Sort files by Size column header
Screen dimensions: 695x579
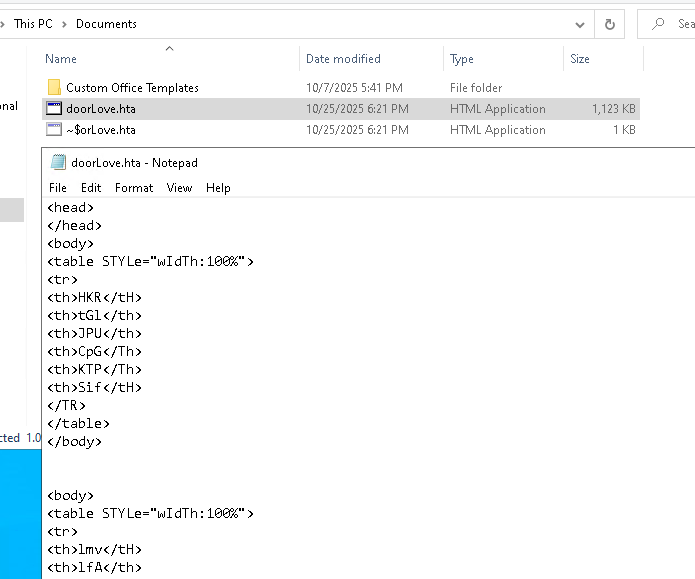tap(580, 59)
